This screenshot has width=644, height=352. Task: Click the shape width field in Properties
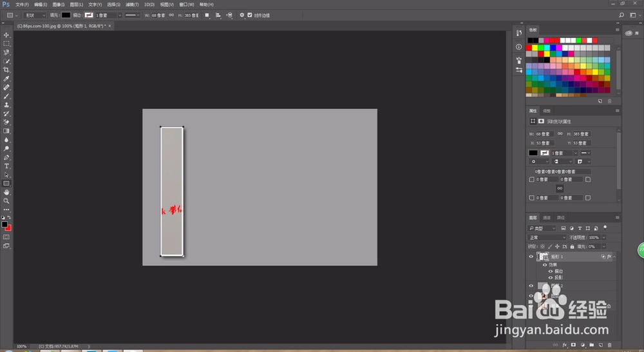(545, 133)
